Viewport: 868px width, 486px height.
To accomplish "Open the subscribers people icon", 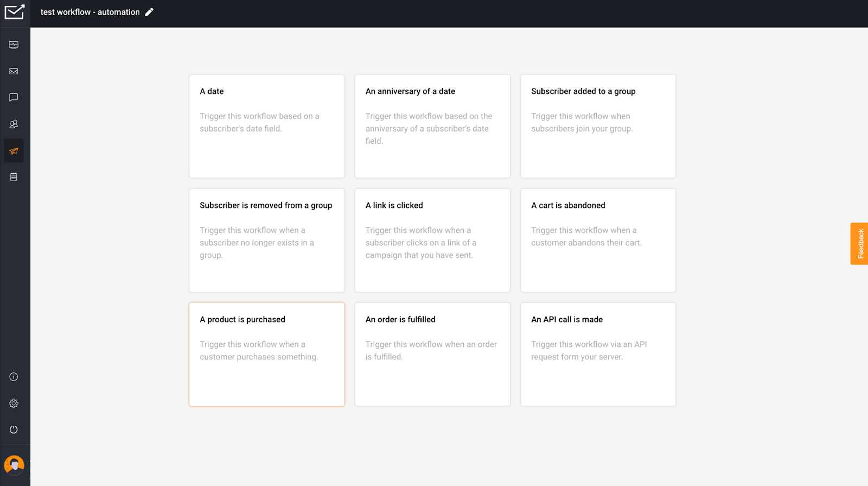I will click(x=14, y=124).
